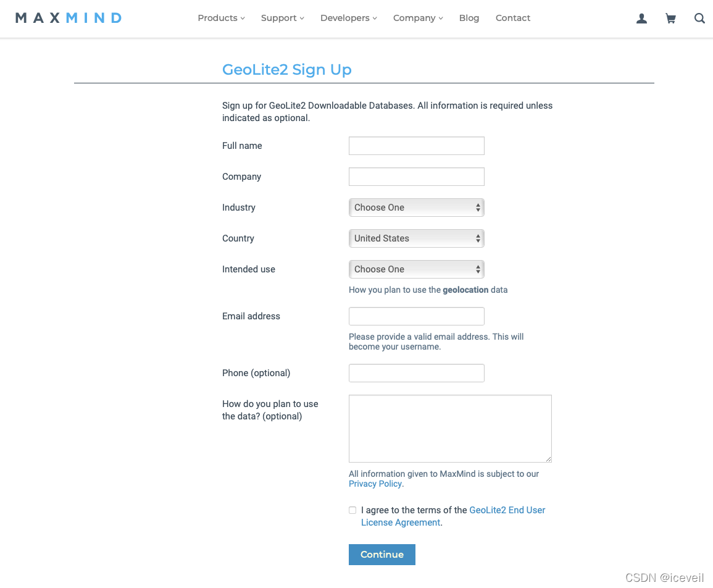Open the Intended use dropdown
Image resolution: width=713 pixels, height=588 pixels.
[416, 269]
